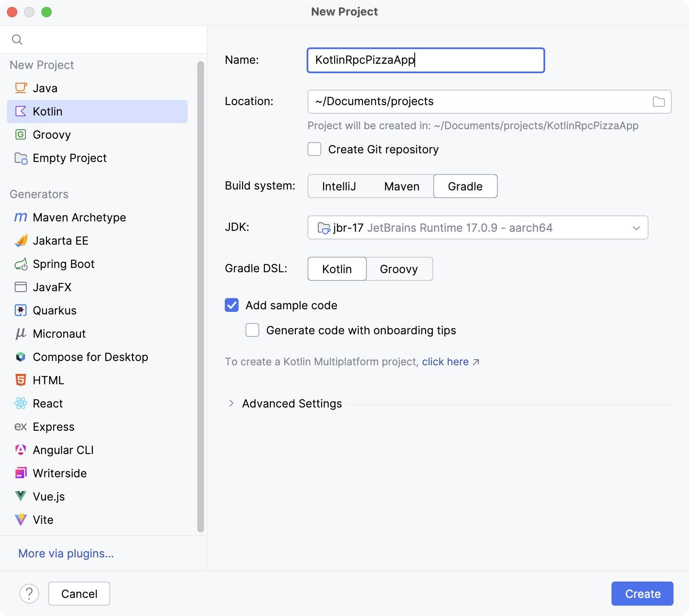This screenshot has height=616, width=689.
Task: Open the Spring Boot generator
Action: coord(64,264)
